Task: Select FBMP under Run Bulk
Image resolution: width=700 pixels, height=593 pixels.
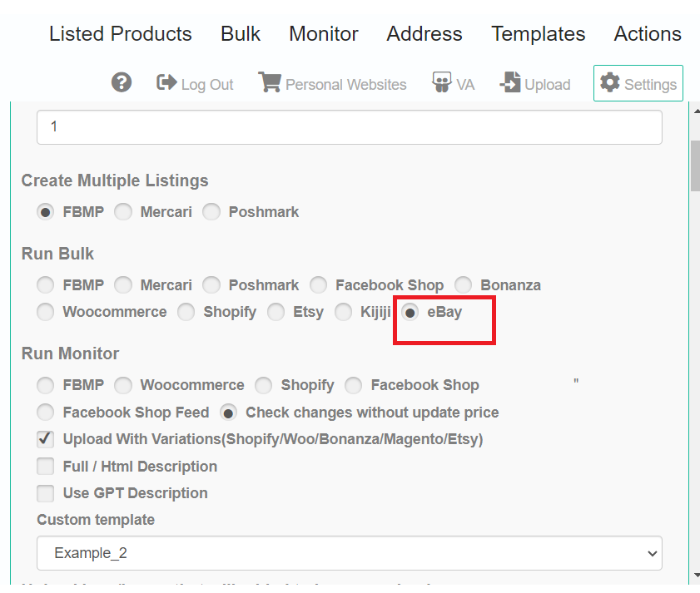Action: pos(45,285)
